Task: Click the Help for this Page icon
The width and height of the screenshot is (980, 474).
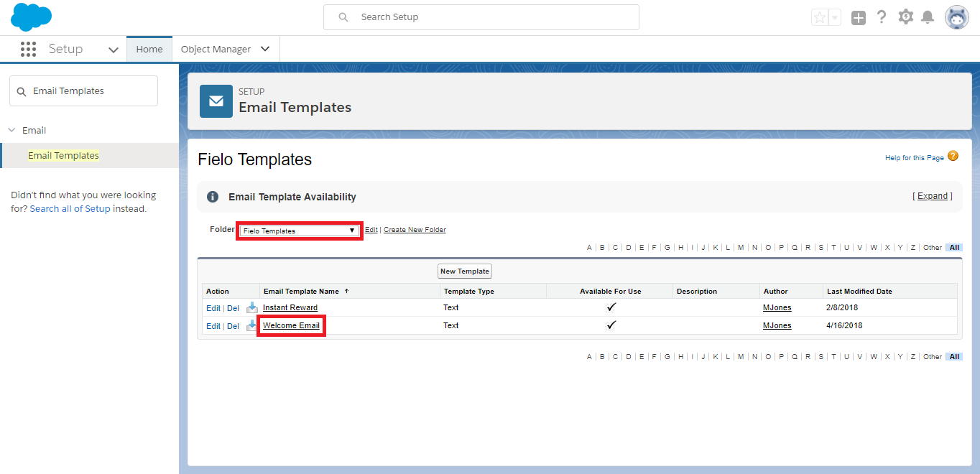Action: tap(953, 156)
